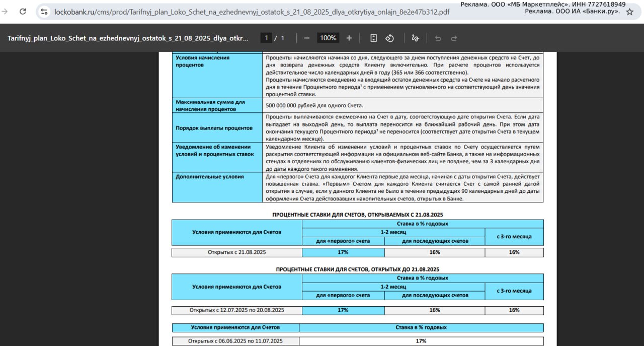The image size is (644, 346).
Task: Click the fit to page icon
Action: pyautogui.click(x=373, y=38)
